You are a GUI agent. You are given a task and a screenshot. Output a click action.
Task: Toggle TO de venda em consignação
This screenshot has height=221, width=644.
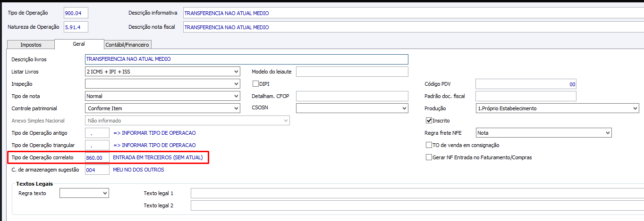pos(429,145)
